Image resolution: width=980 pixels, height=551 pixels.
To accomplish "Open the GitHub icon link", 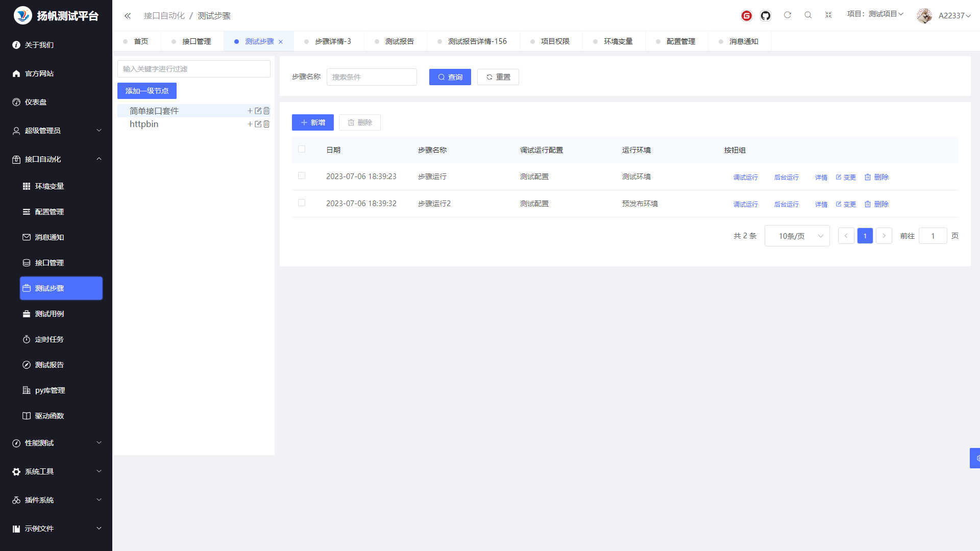I will [765, 16].
